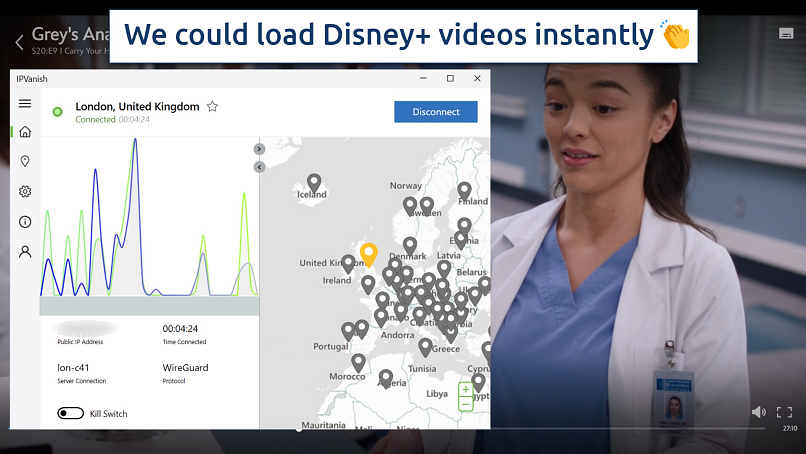Select the Algeria server pin
Viewport: 806px width, 454px height.
pyautogui.click(x=386, y=379)
